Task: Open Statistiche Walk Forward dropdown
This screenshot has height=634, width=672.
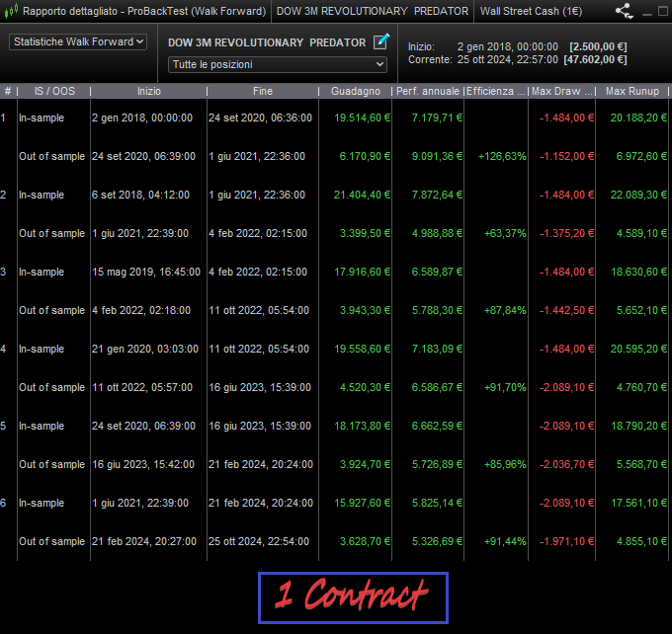Action: click(x=78, y=42)
